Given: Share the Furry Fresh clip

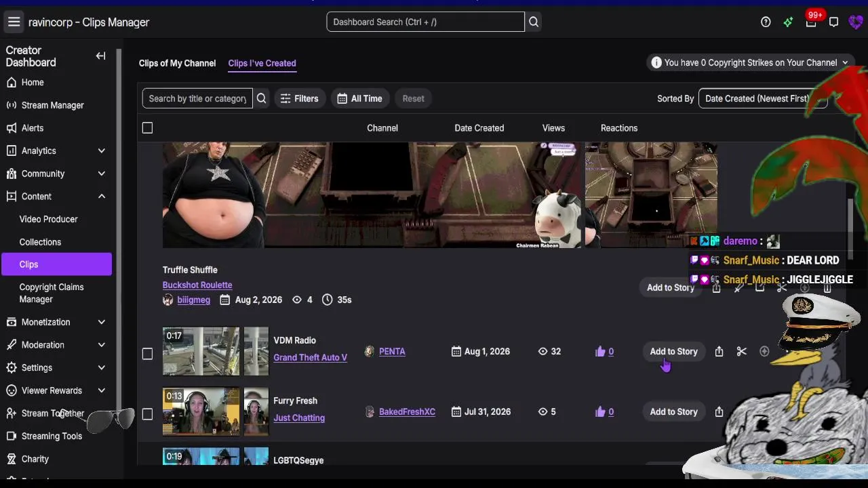Looking at the screenshot, I should coord(719,411).
